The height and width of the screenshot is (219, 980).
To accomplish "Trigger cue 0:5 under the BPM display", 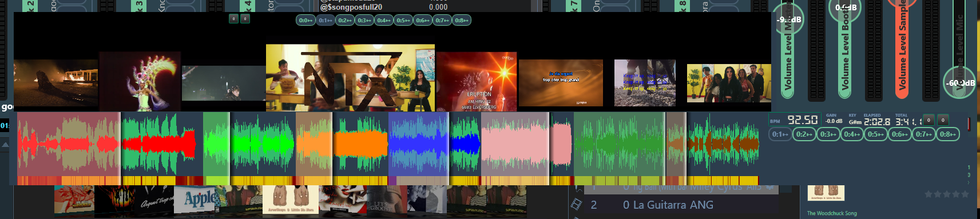I will [876, 134].
